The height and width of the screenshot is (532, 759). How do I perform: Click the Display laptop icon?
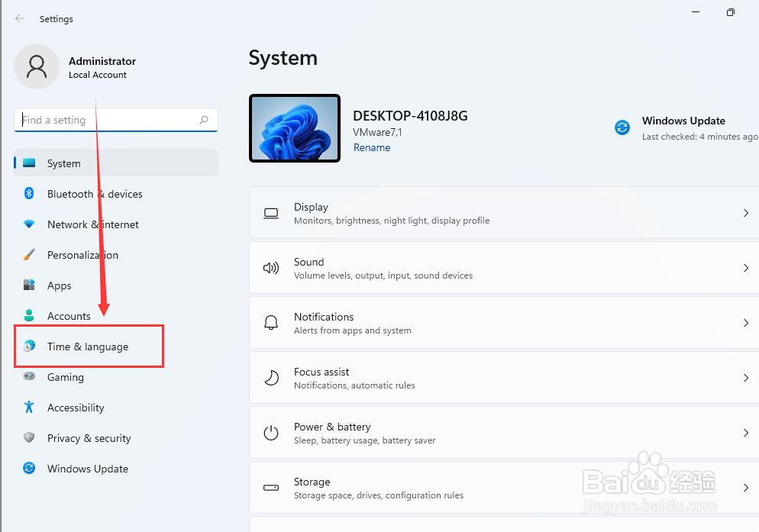tap(271, 214)
